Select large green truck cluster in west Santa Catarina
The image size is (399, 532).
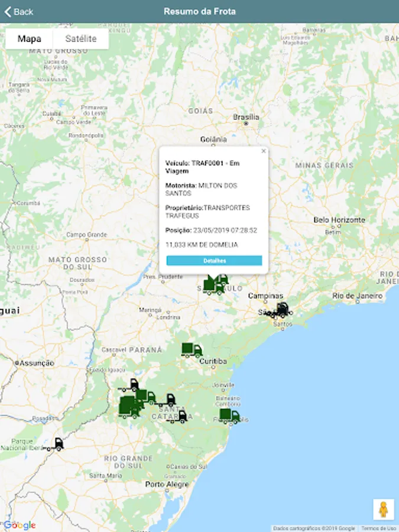(130, 407)
